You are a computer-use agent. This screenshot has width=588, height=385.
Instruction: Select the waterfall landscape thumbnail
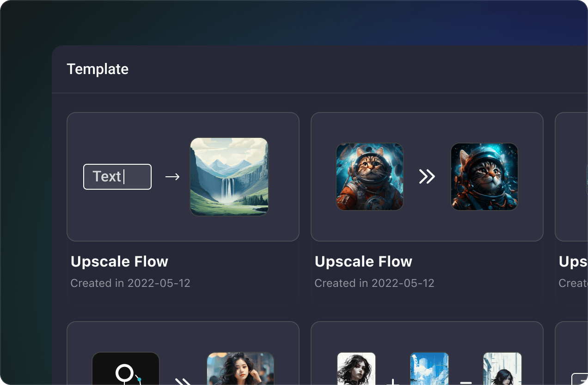[x=229, y=177]
